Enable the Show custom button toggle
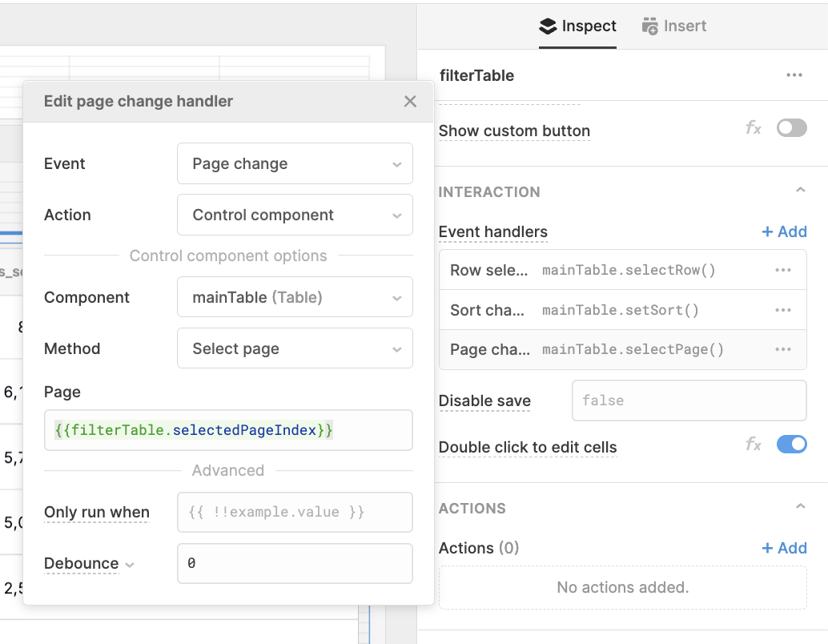 click(791, 127)
